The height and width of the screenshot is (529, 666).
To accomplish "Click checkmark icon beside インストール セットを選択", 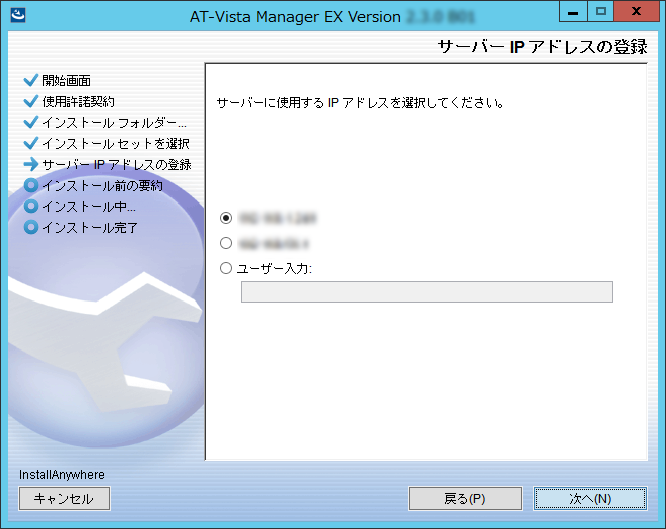I will [31, 143].
